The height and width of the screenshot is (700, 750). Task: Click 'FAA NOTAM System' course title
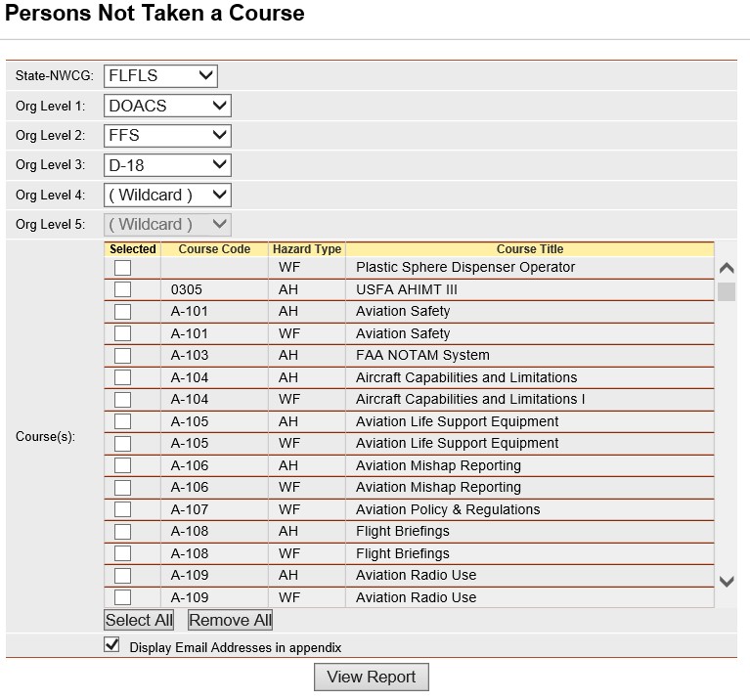(422, 355)
